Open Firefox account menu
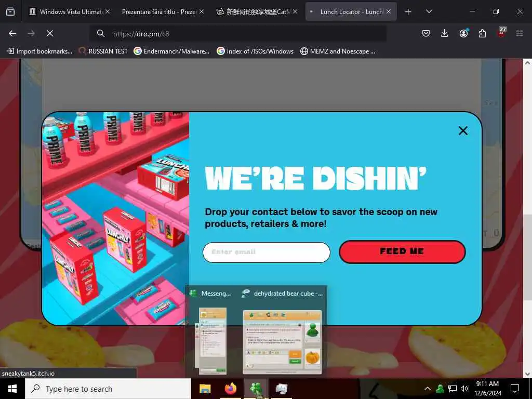The image size is (532, 399). point(463,33)
